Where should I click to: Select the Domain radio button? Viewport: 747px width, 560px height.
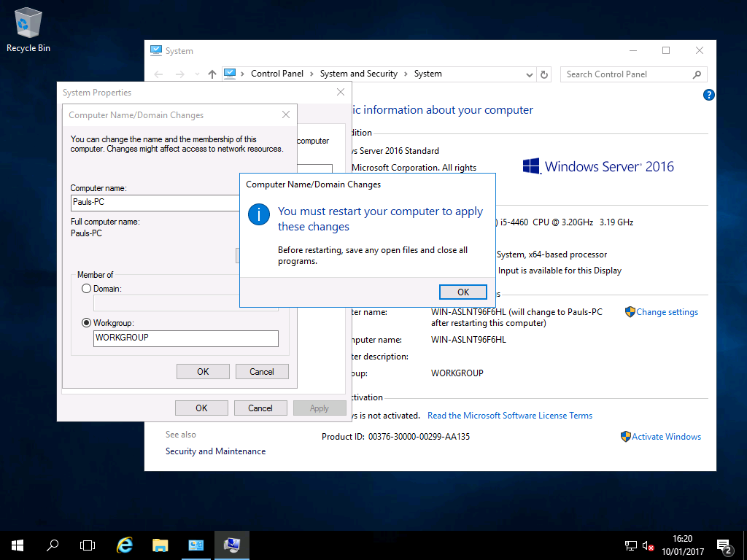[x=86, y=289]
